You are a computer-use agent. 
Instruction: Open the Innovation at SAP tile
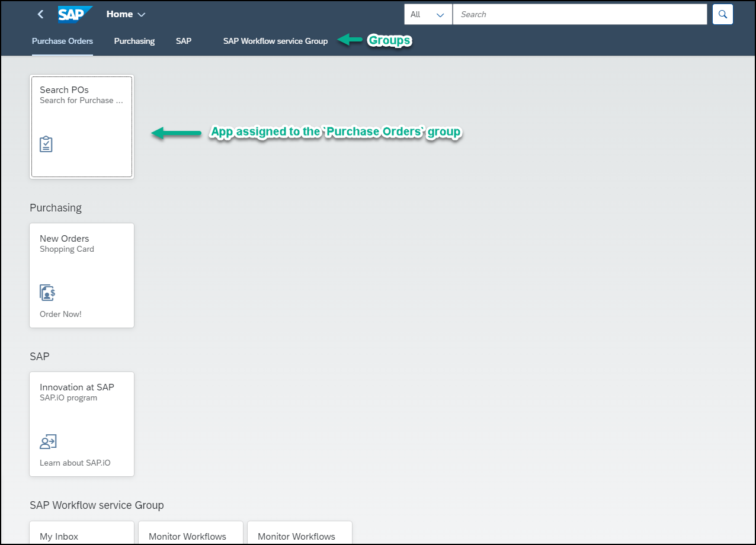(82, 424)
